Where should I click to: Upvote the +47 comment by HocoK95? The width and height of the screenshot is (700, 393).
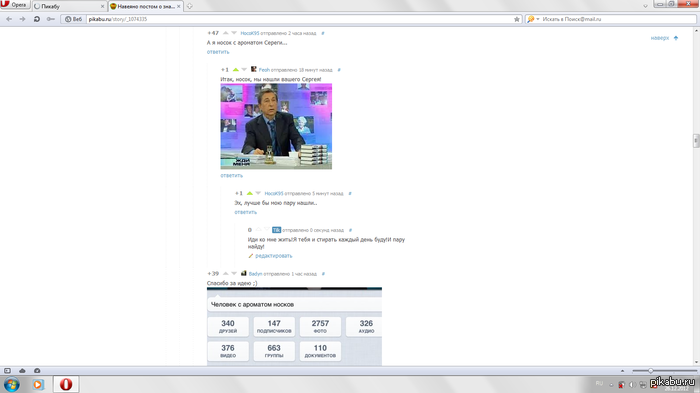tap(225, 33)
